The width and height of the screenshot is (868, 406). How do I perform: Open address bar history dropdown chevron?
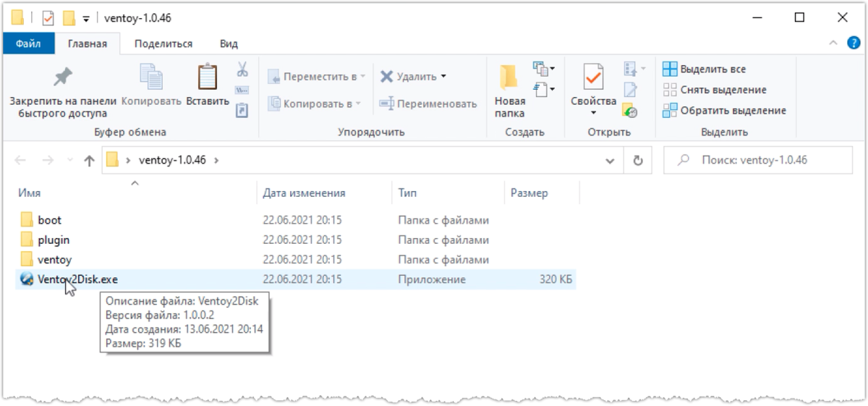609,161
